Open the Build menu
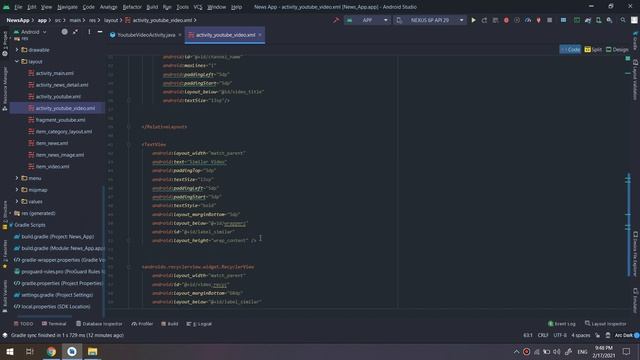 pos(152,7)
